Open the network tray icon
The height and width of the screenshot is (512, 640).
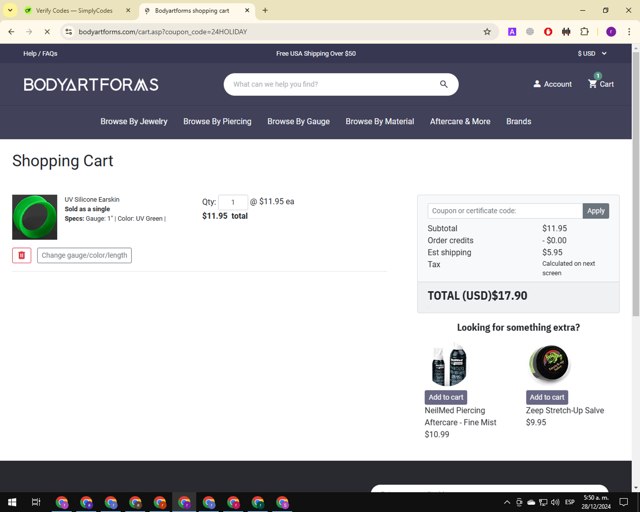tap(543, 502)
